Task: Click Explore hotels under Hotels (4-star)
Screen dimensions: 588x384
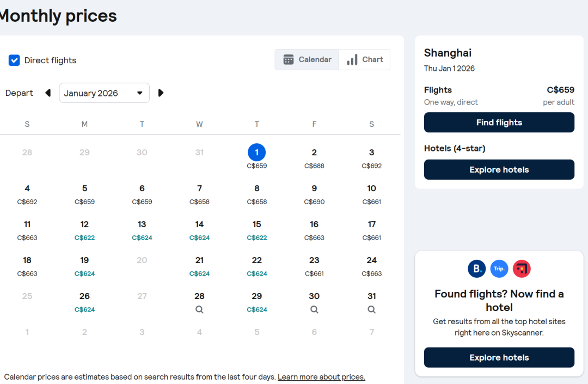Action: point(499,169)
